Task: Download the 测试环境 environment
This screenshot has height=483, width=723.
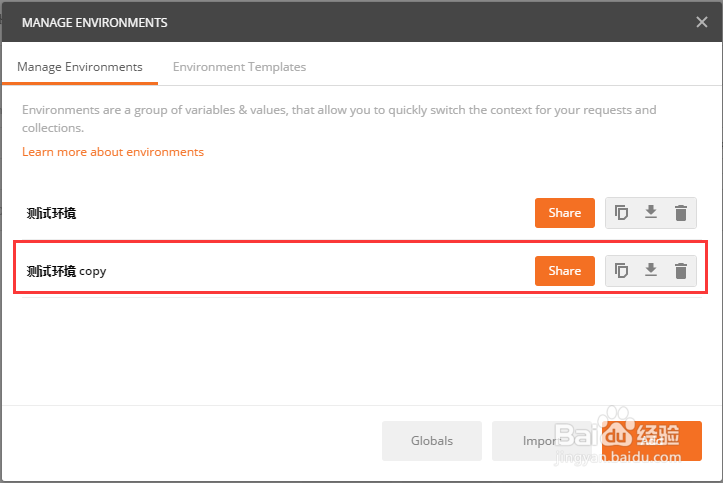Action: tap(651, 212)
